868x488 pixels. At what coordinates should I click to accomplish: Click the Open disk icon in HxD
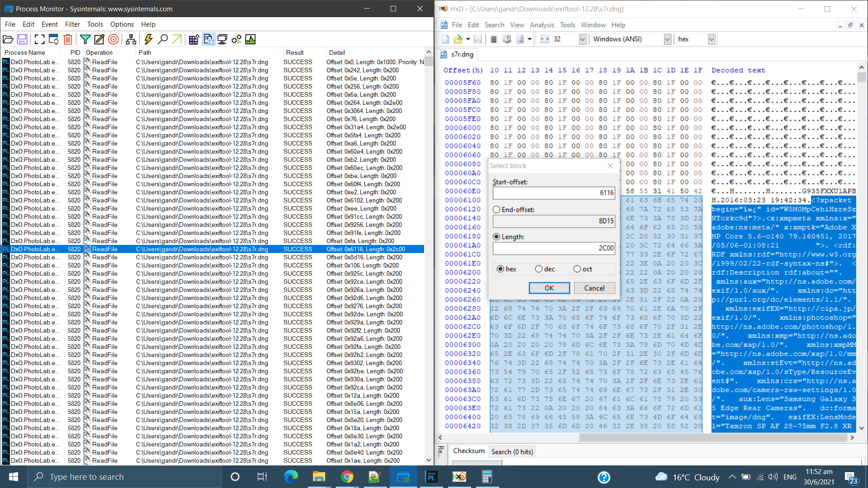[507, 39]
